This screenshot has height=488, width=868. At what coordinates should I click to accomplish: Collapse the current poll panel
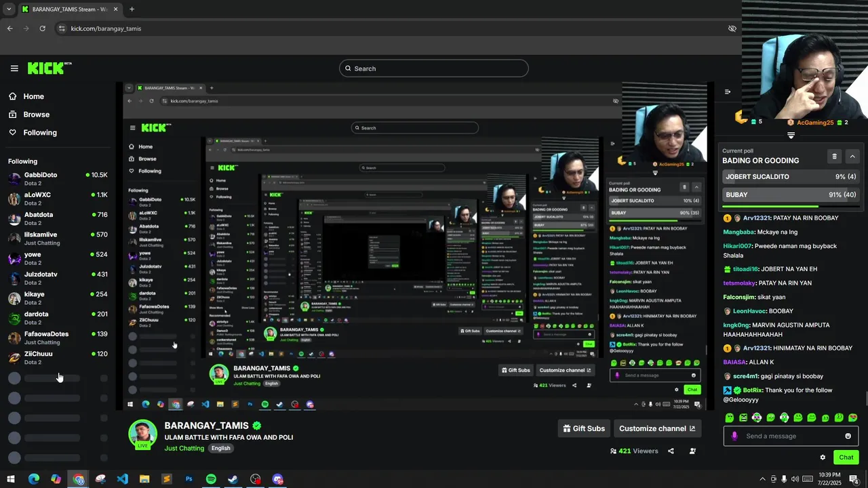click(x=852, y=157)
